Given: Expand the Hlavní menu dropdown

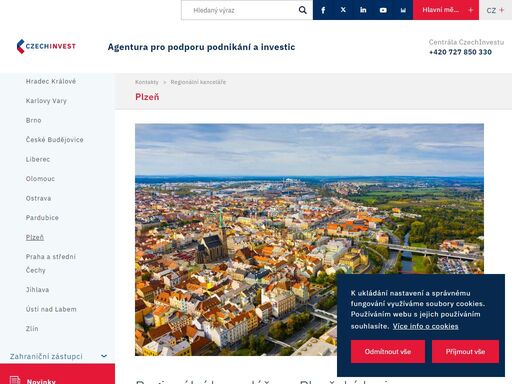Looking at the screenshot, I should pyautogui.click(x=446, y=10).
